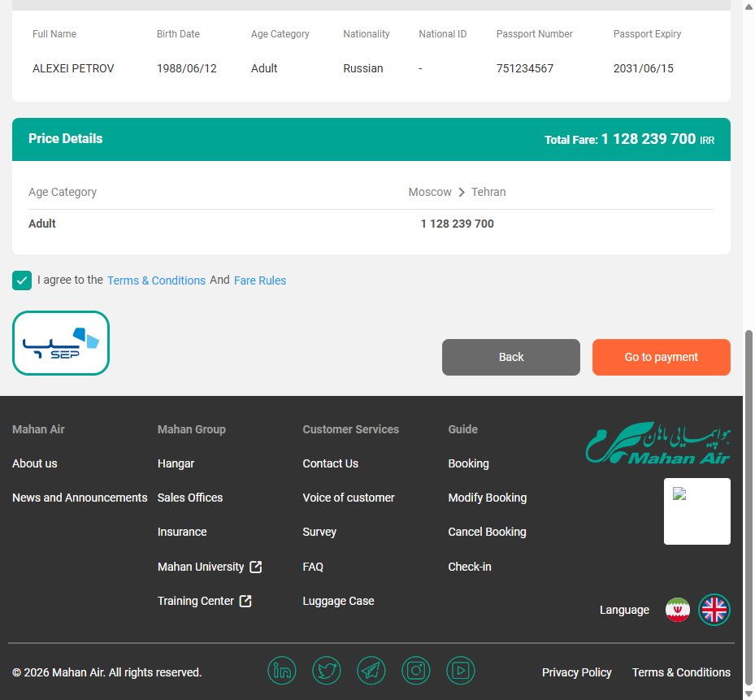Open Terms & Conditions in footer bottom
755x700 pixels.
(x=681, y=672)
